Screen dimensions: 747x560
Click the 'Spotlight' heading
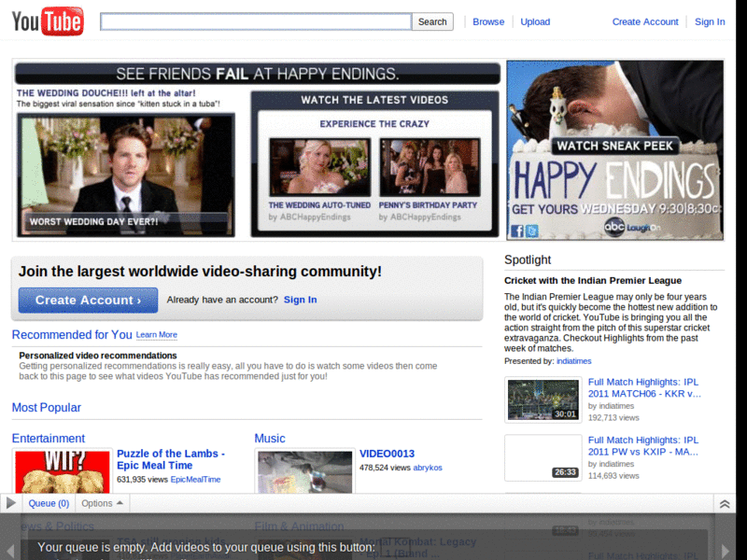tap(528, 259)
